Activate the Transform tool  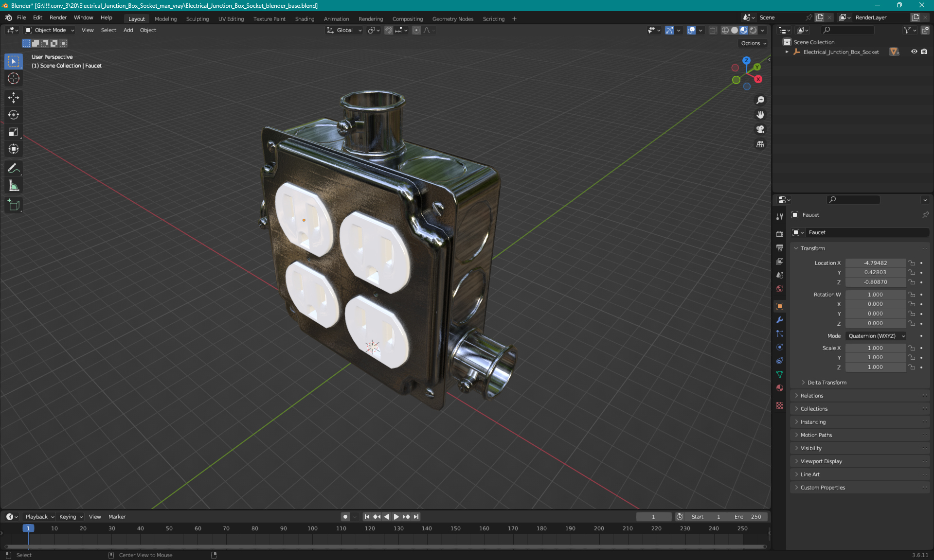[14, 149]
